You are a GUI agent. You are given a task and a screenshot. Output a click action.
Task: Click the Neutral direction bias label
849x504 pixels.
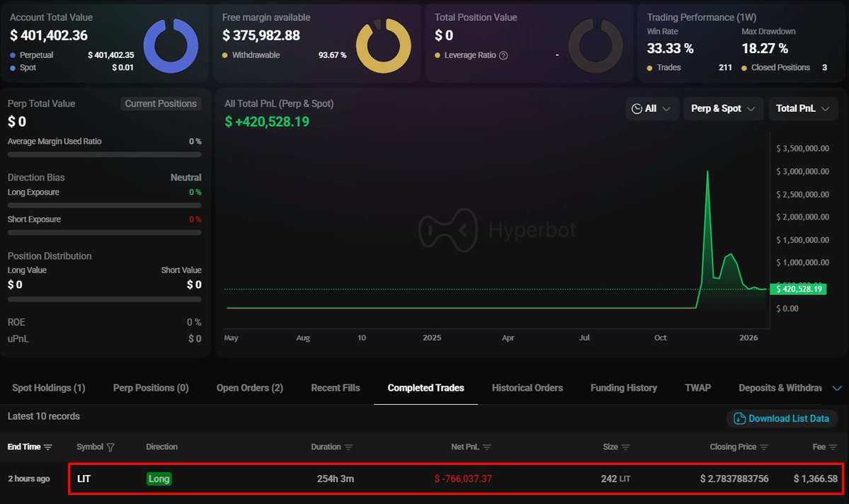[186, 178]
